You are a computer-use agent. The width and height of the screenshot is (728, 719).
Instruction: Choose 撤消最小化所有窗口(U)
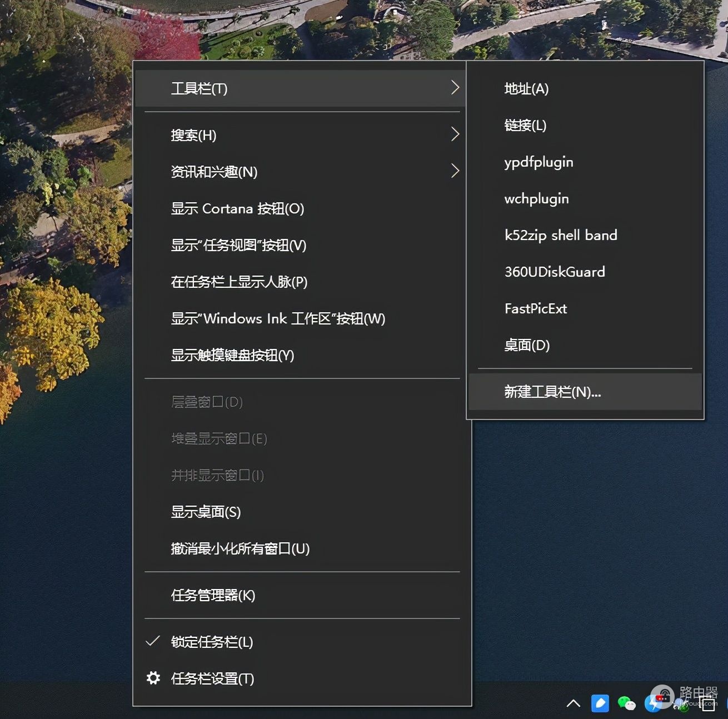pos(302,548)
